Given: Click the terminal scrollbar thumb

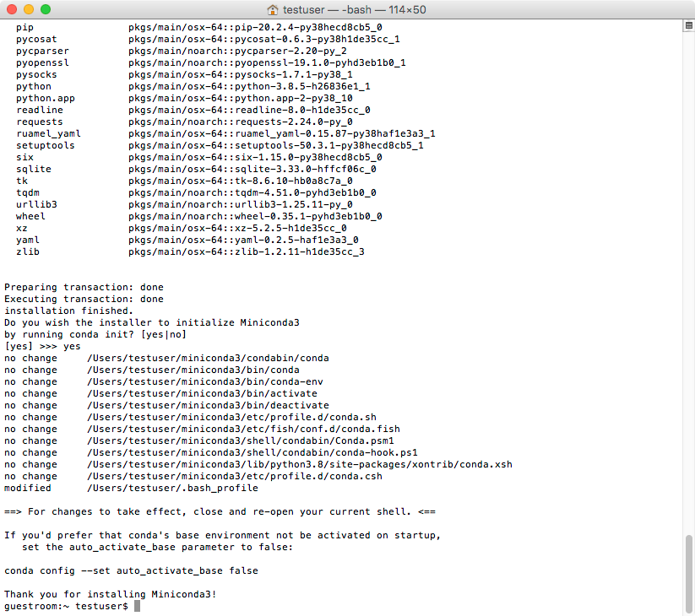Looking at the screenshot, I should (689, 575).
